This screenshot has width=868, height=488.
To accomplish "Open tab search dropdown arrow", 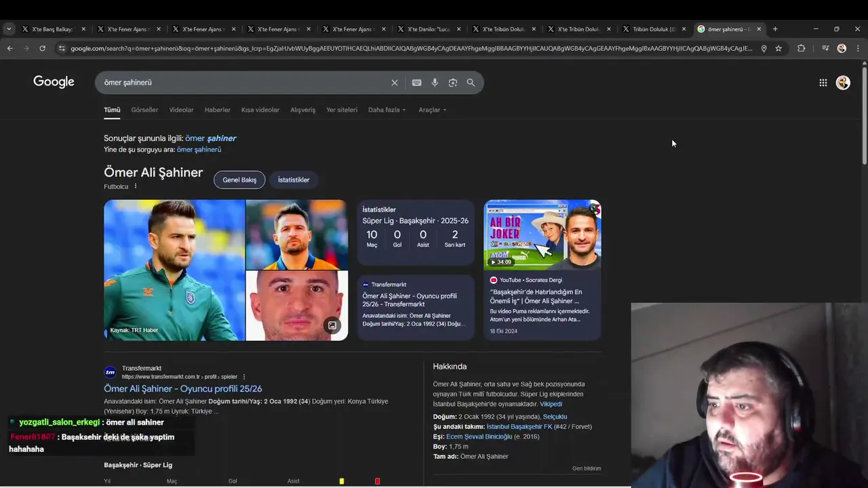I will point(9,29).
